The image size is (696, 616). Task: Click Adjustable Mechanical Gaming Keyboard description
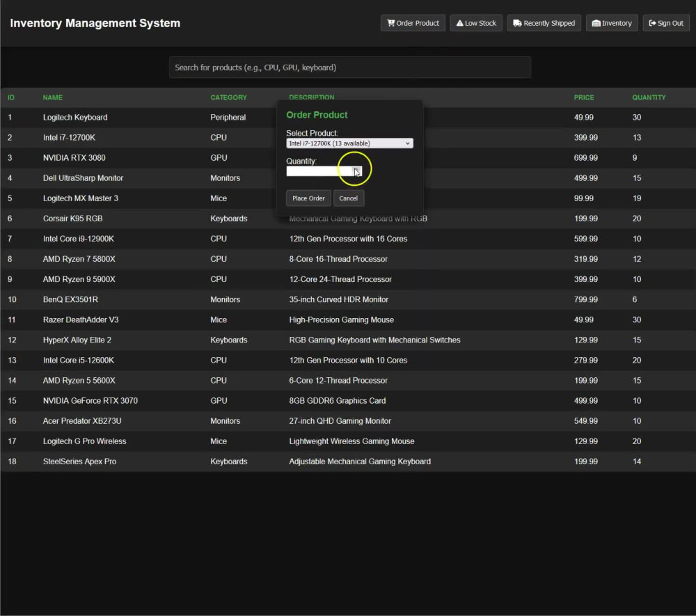[360, 461]
